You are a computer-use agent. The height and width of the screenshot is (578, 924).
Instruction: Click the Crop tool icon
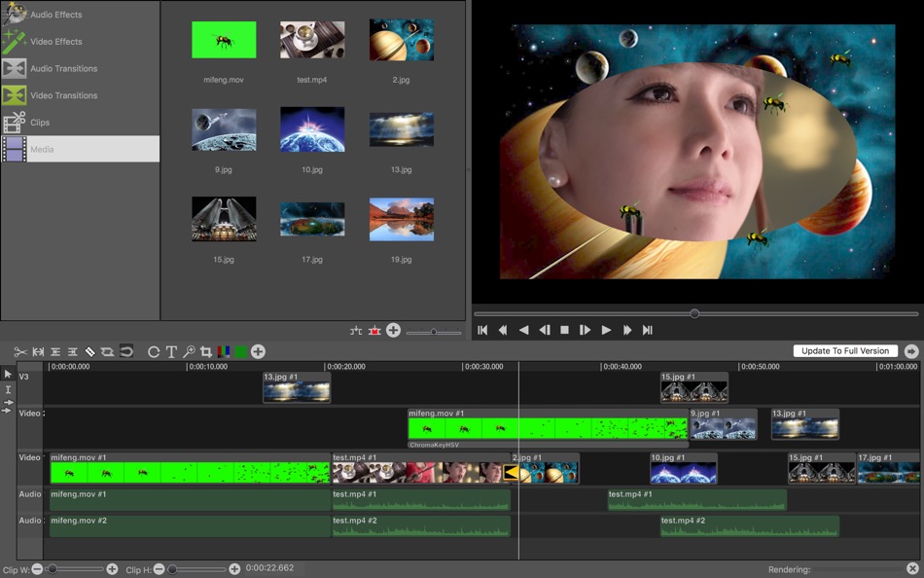pos(205,351)
